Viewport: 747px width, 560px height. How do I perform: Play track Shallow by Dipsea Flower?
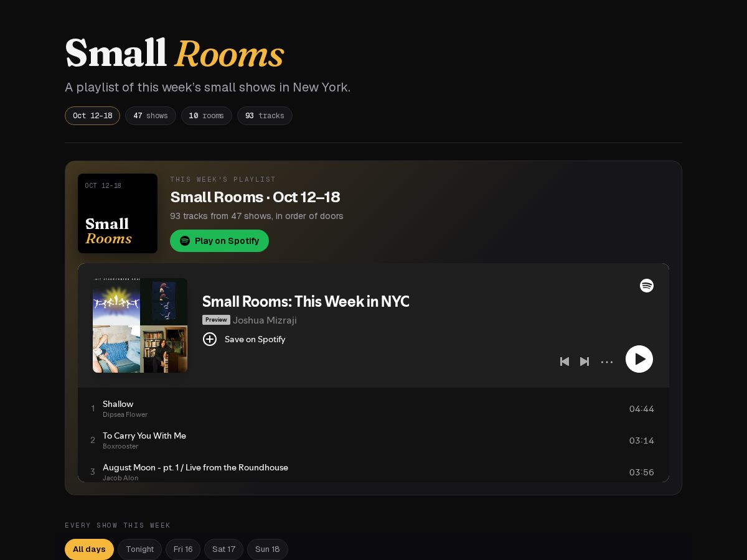pos(374,409)
